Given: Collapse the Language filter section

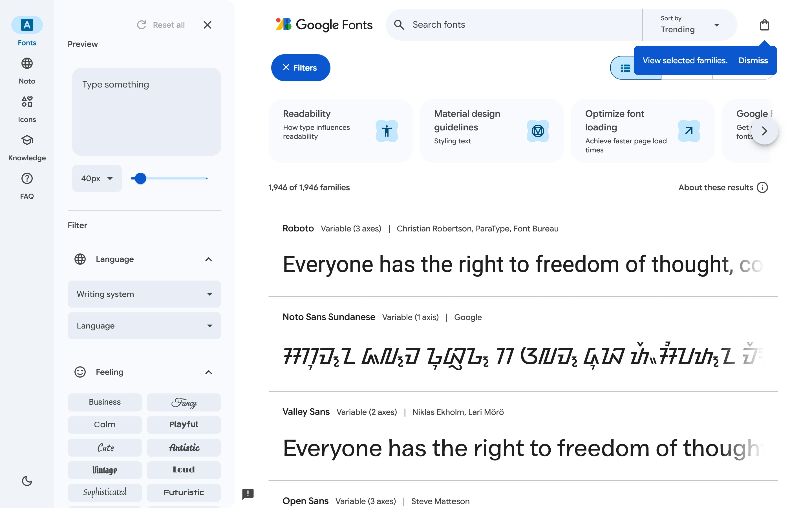Looking at the screenshot, I should pyautogui.click(x=208, y=259).
